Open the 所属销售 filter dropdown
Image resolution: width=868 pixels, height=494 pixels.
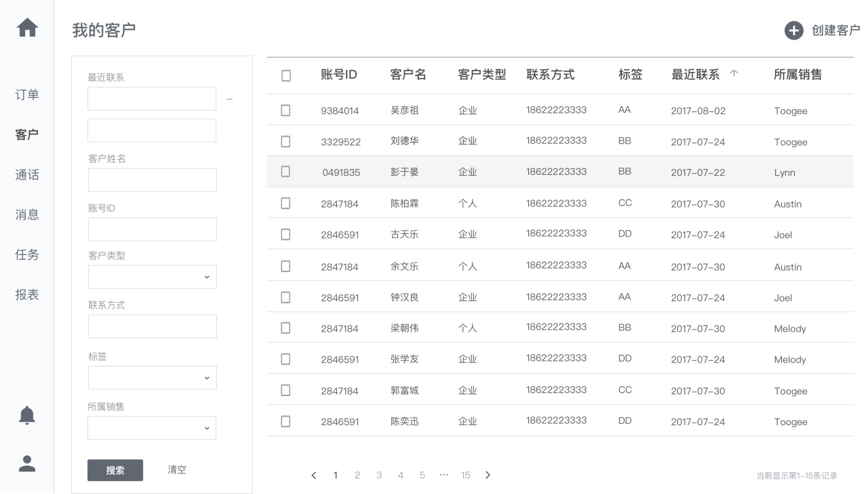pos(152,428)
